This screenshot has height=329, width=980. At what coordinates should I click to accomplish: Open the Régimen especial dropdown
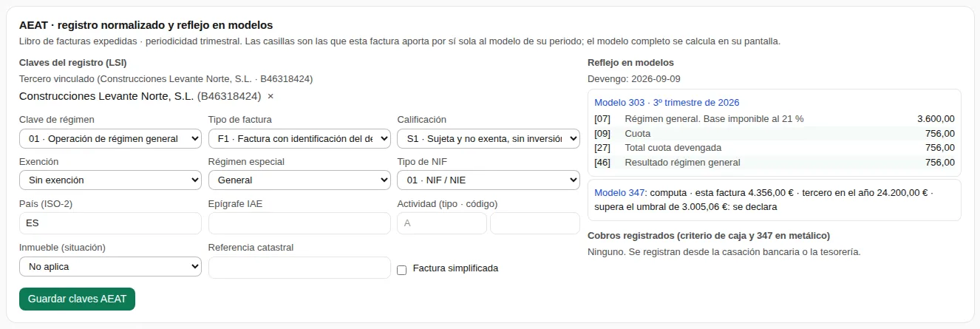pos(299,180)
